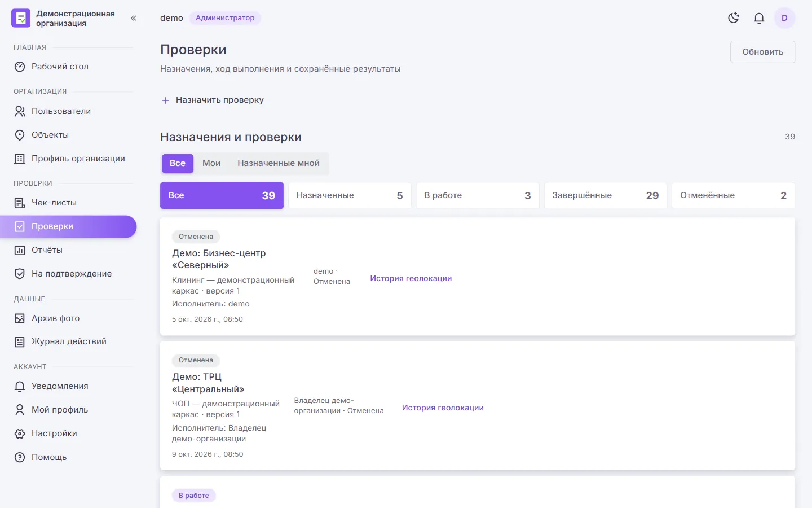Viewport: 812px width, 508px height.
Task: Click the Помощь question mark icon
Action: [20, 457]
